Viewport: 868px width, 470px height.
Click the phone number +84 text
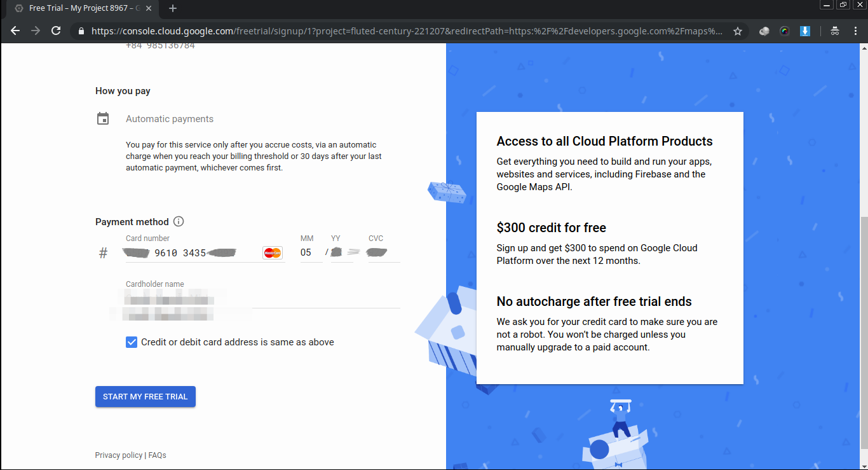(x=160, y=46)
